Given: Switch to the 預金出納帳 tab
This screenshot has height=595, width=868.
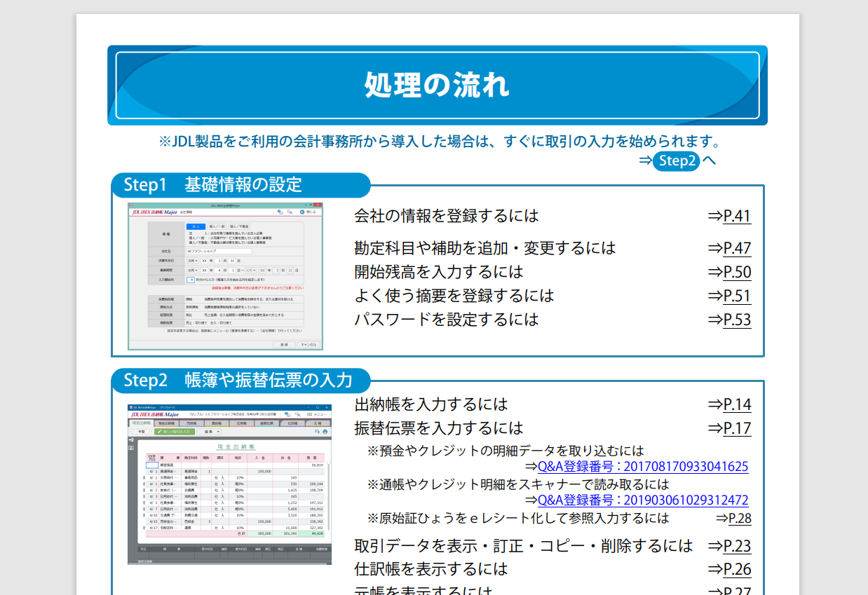Looking at the screenshot, I should (167, 423).
